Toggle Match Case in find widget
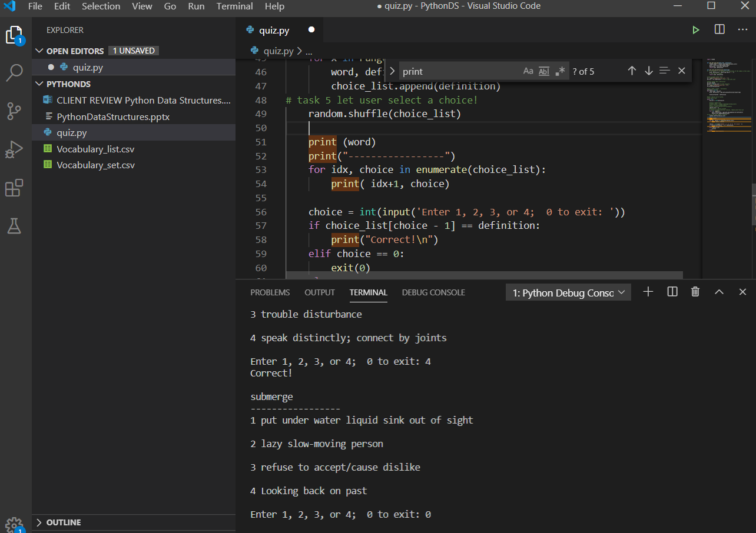The image size is (756, 533). 528,71
